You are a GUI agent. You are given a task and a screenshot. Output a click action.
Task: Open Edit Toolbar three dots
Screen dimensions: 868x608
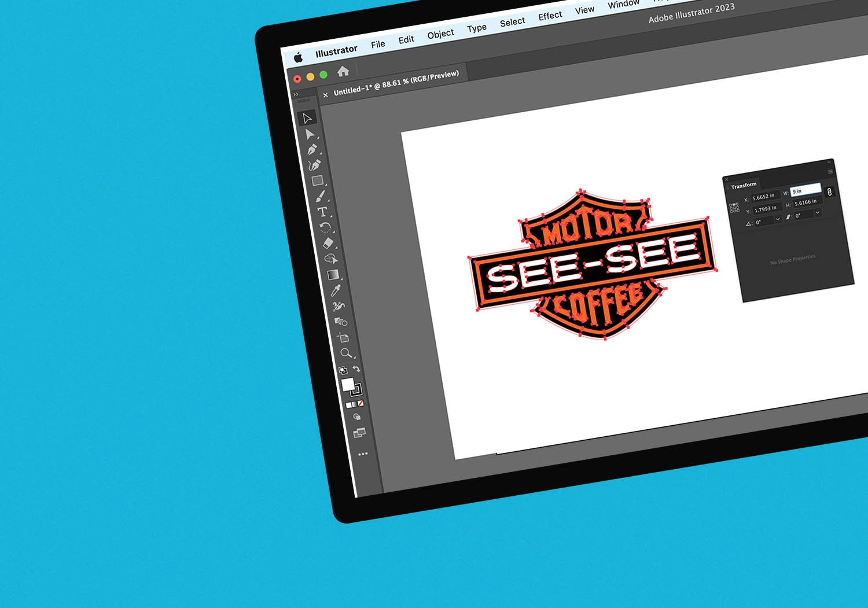pyautogui.click(x=363, y=454)
